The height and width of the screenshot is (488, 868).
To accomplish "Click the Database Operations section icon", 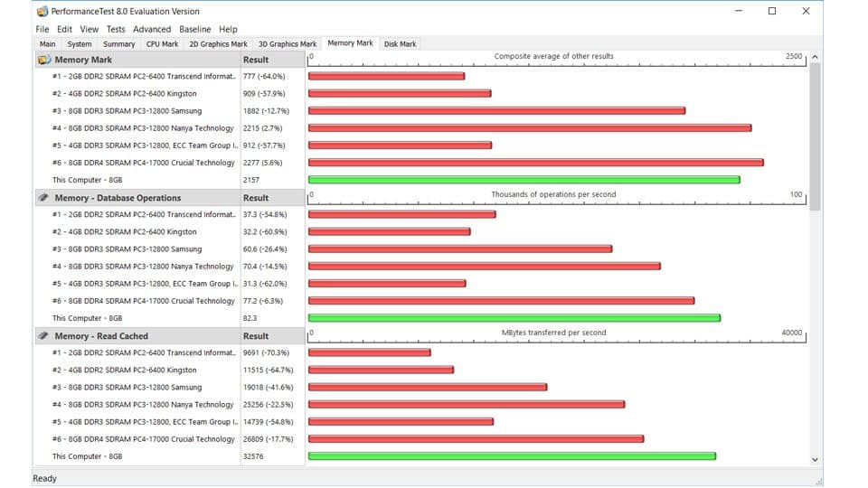I will coord(43,198).
